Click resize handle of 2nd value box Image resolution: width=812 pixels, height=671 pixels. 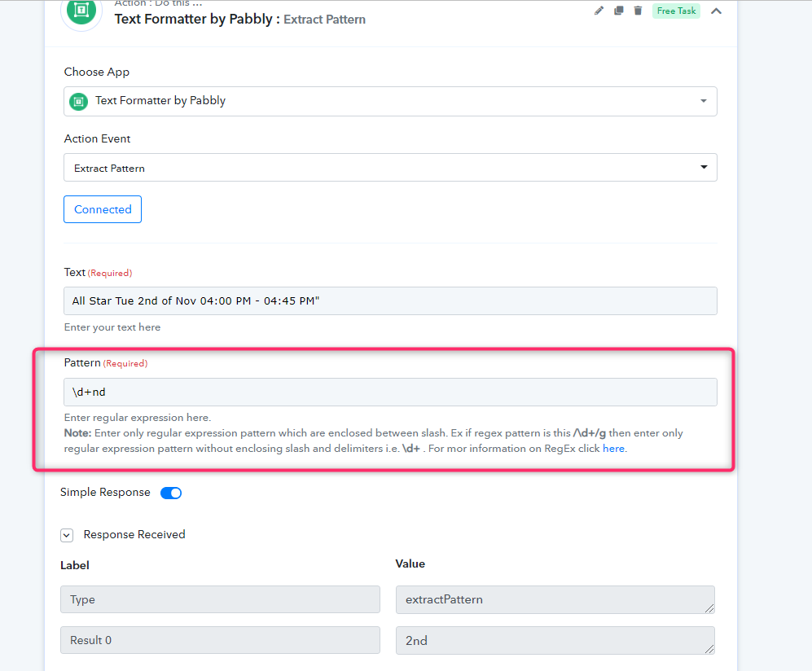coord(709,649)
